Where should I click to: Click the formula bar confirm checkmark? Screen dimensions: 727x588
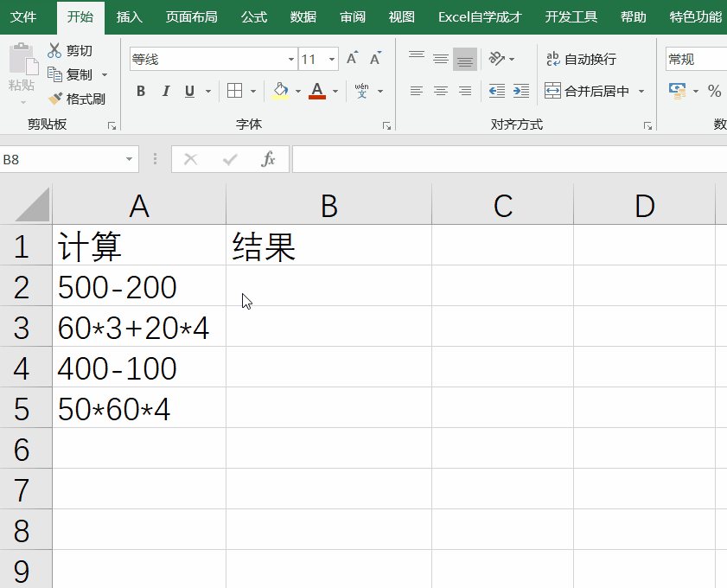click(x=229, y=159)
